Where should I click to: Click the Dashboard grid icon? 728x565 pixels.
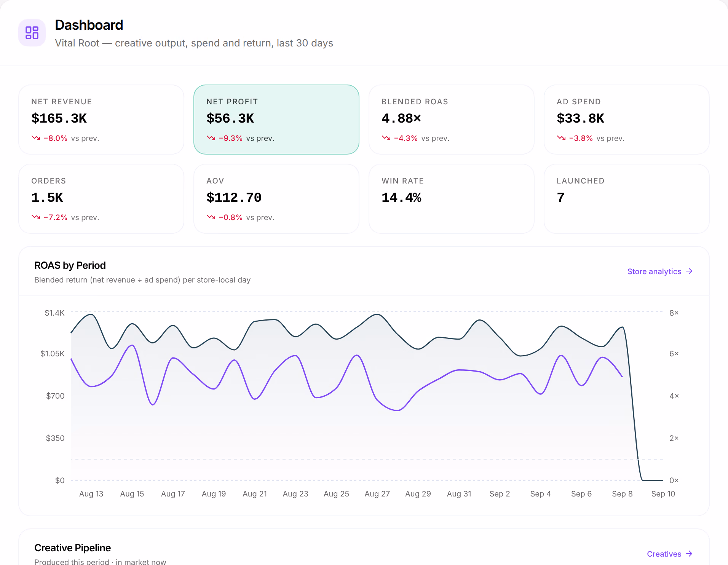(x=32, y=33)
